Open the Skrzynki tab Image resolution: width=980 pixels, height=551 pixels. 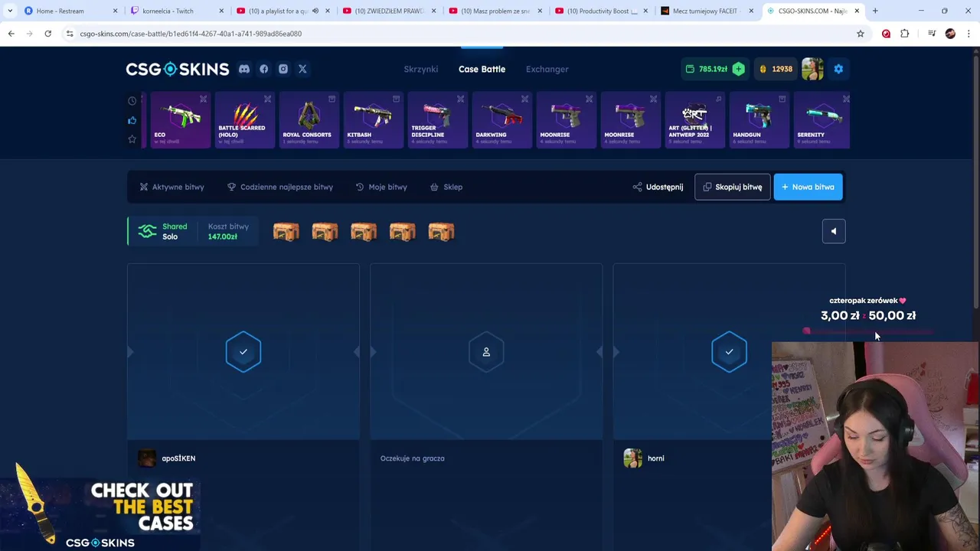click(421, 69)
